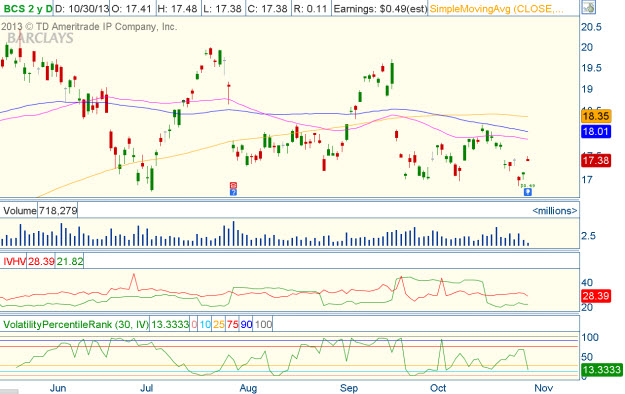This screenshot has height=394, width=625.
Task: Click the cyan 10 level value
Action: (x=205, y=325)
